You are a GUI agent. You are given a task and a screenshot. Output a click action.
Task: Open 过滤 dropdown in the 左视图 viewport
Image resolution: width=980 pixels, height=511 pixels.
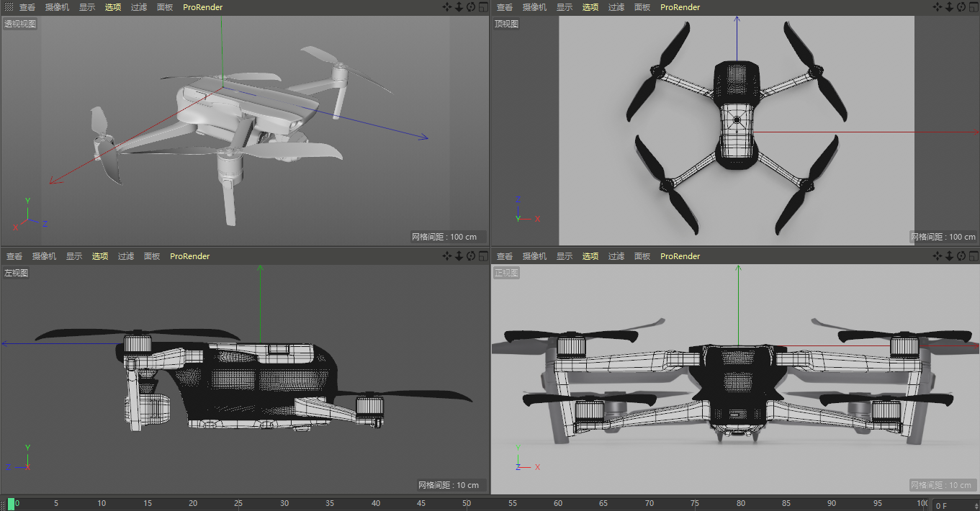(126, 256)
